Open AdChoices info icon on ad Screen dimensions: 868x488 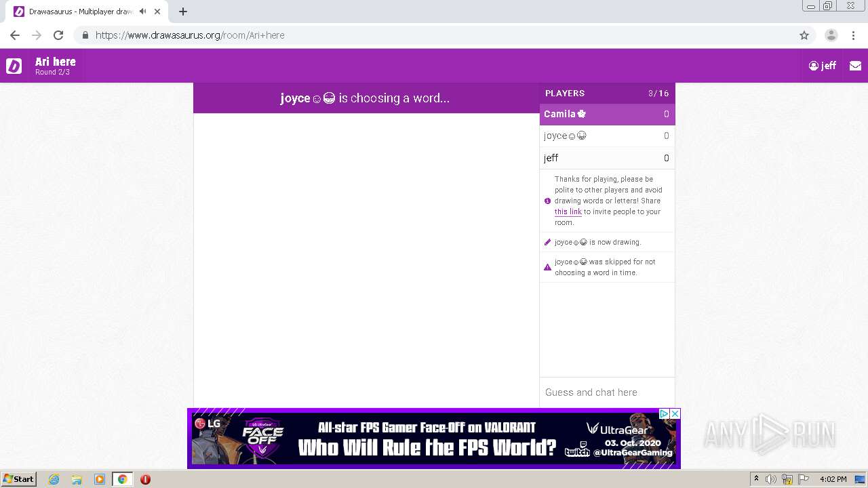(x=665, y=413)
